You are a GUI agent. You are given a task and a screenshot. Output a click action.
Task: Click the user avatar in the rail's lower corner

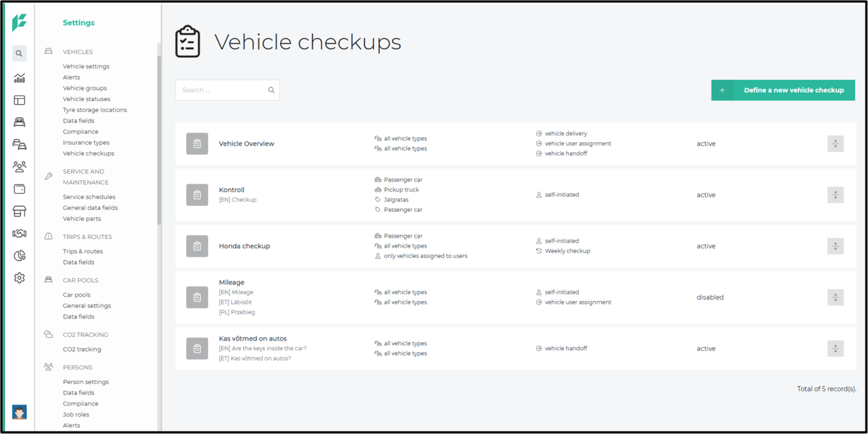pyautogui.click(x=19, y=412)
